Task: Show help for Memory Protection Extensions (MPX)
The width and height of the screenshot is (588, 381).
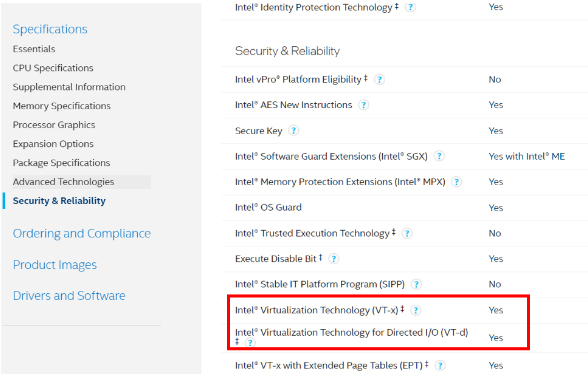Action: point(456,182)
